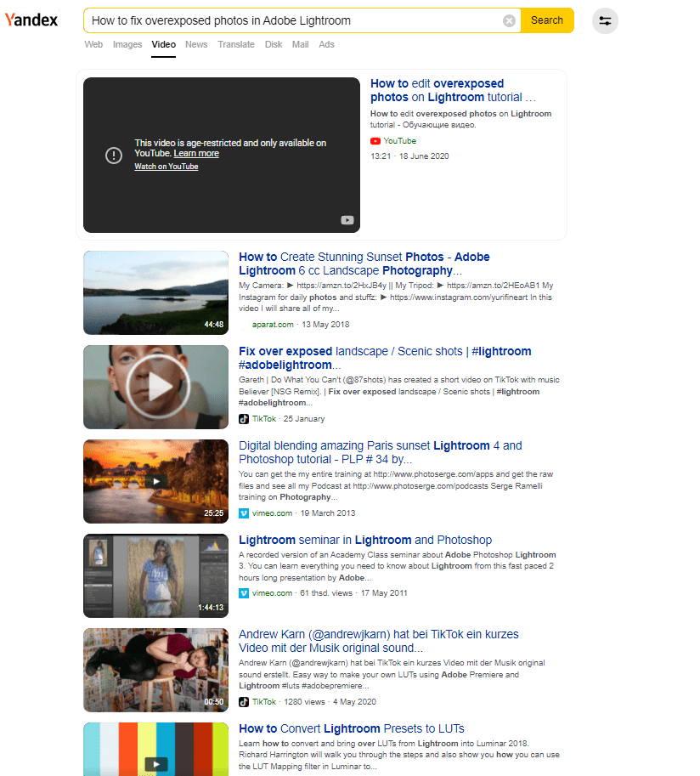Open the Andrew Karn TikTok result title
This screenshot has width=700, height=776.
point(379,641)
